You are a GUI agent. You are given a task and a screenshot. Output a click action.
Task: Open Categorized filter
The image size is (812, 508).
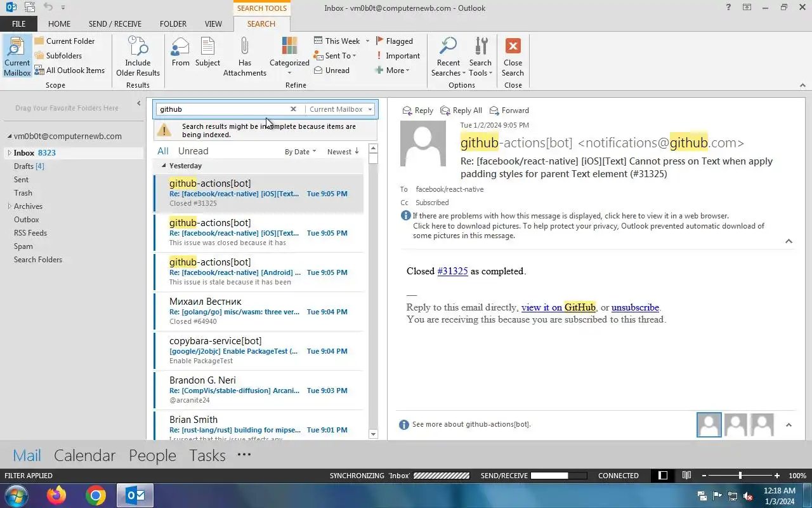pos(289,57)
